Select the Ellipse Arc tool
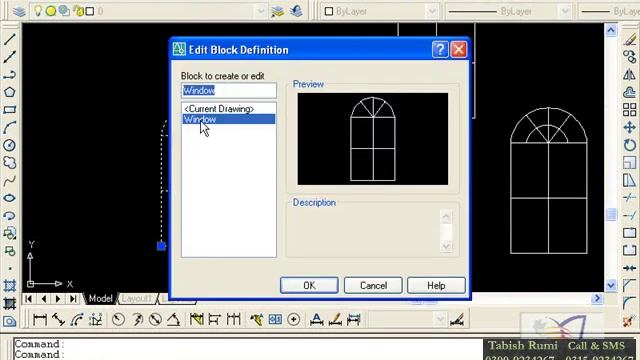Screen dimensions: 640x360 (9, 216)
